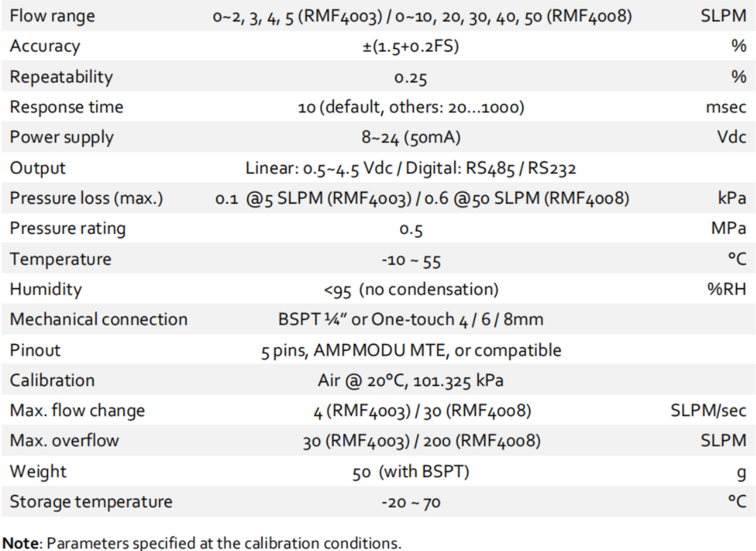Click the Pinout value 5 pins AMPMODU
This screenshot has height=551, width=756.
point(411,350)
